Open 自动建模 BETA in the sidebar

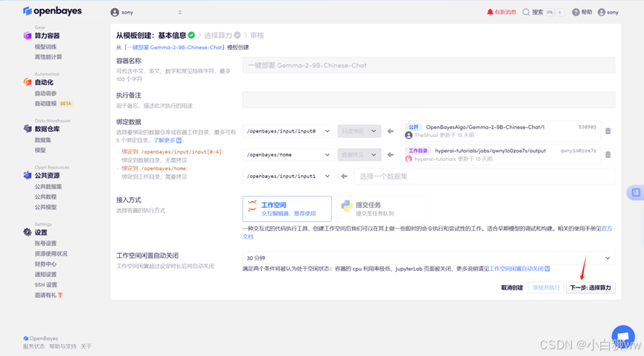pos(53,104)
